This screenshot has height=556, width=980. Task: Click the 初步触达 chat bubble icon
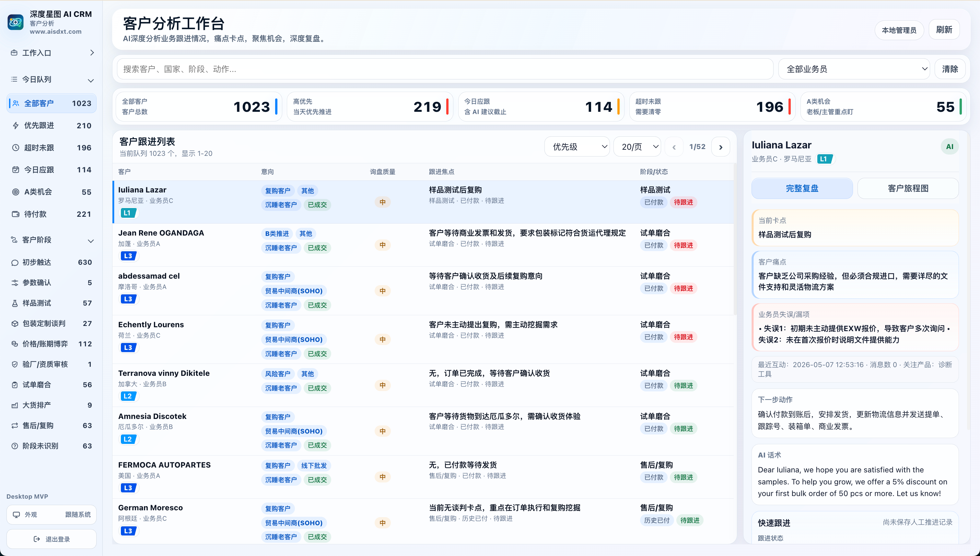coord(15,262)
